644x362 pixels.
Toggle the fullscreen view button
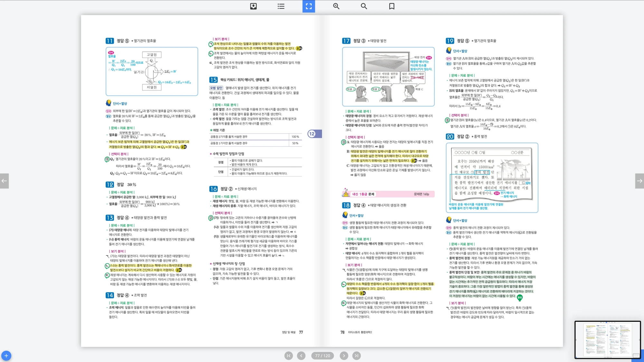[308, 6]
